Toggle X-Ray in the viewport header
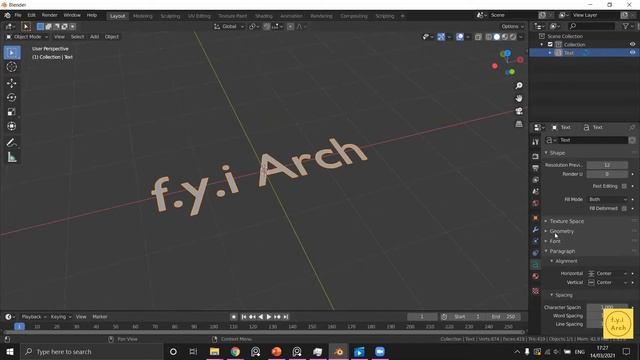 click(x=478, y=37)
